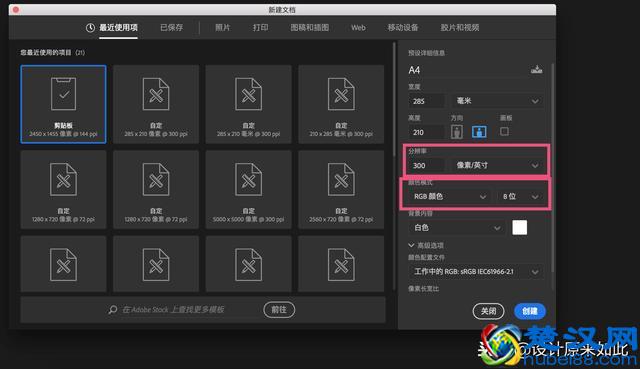Choose the 5000 x 5000 像素 preset

click(x=249, y=189)
